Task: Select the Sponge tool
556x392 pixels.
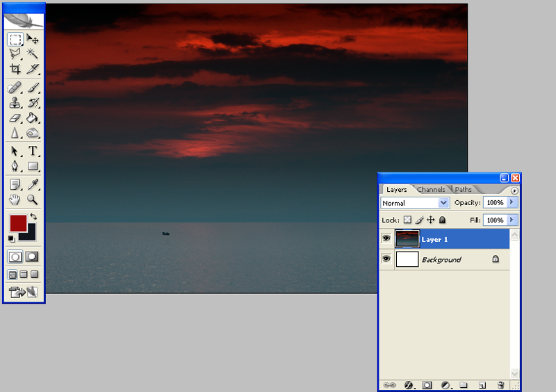Action: click(33, 133)
